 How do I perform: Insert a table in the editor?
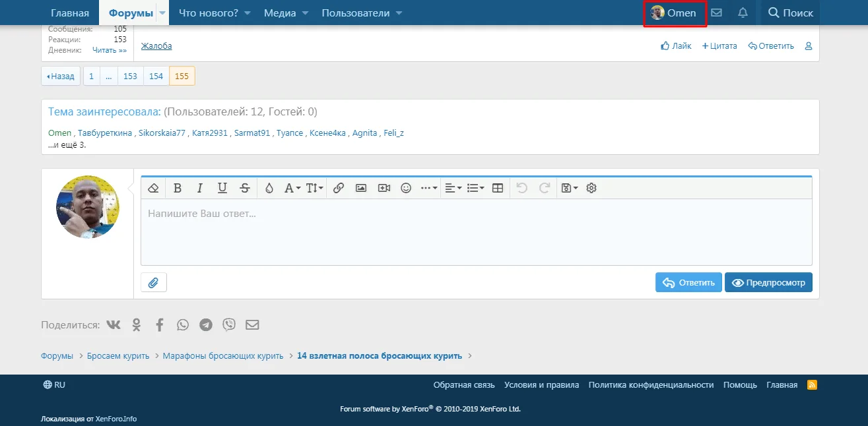[x=498, y=188]
